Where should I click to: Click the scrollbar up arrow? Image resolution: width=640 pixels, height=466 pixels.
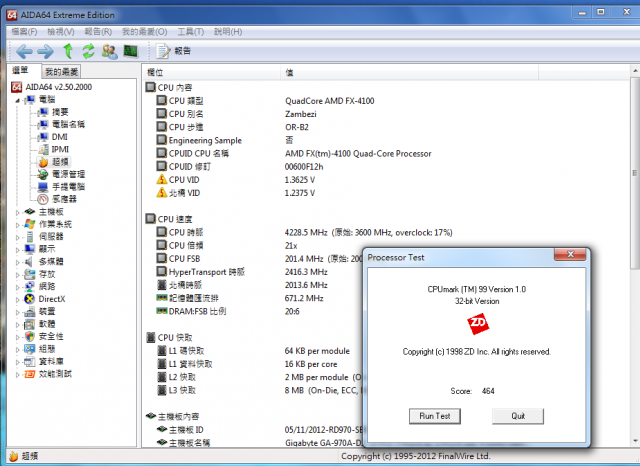[635, 71]
